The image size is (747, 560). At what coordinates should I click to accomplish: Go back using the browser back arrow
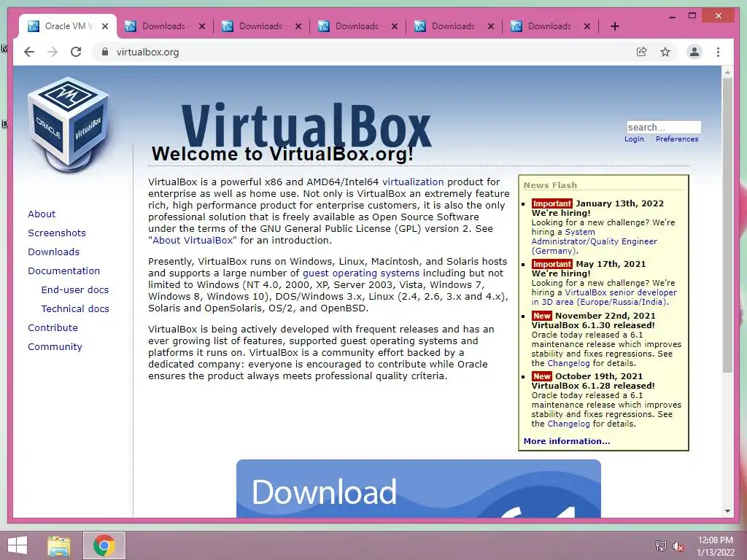click(29, 52)
